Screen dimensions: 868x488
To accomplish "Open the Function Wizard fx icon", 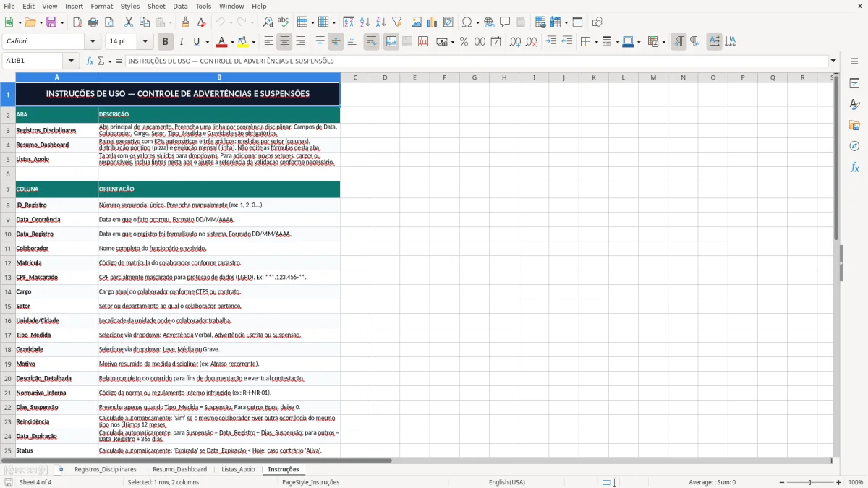I will (x=90, y=61).
